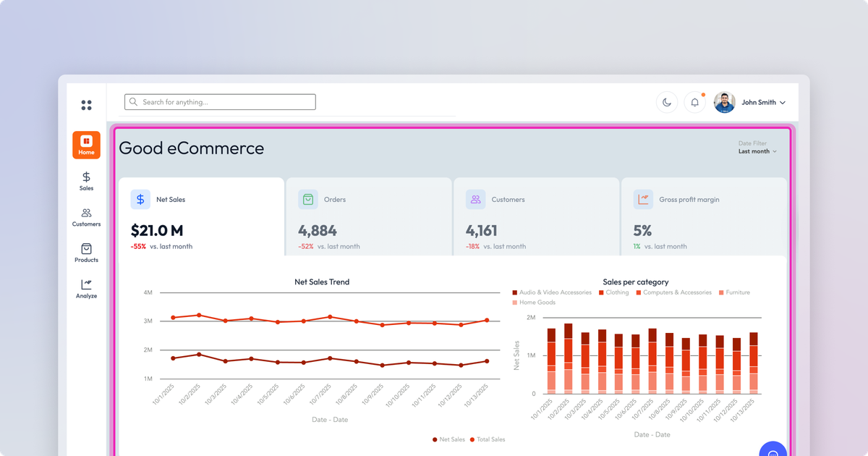
Task: Click the Gross profit margin chart icon
Action: coord(645,198)
